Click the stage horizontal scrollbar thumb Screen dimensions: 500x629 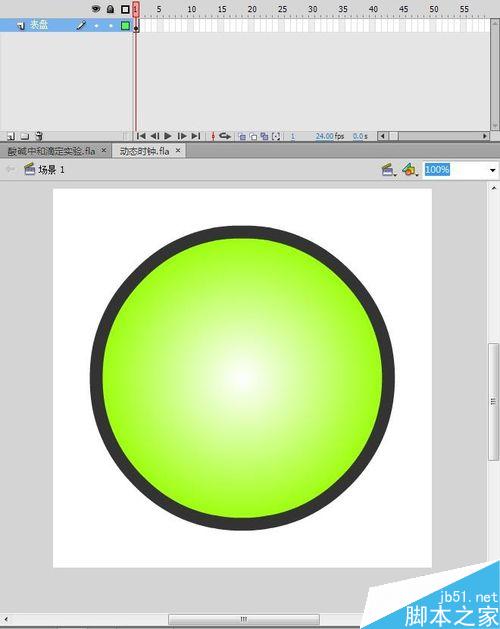pyautogui.click(x=244, y=619)
